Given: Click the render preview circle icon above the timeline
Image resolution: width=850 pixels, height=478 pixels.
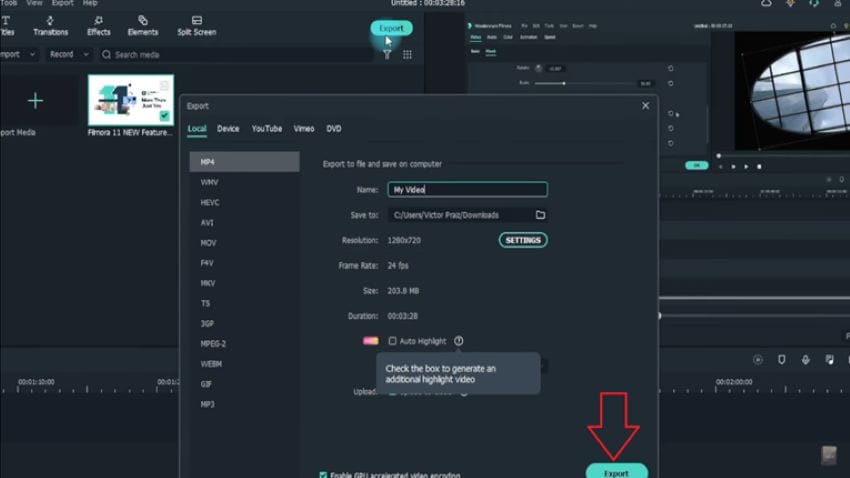Looking at the screenshot, I should tap(758, 360).
